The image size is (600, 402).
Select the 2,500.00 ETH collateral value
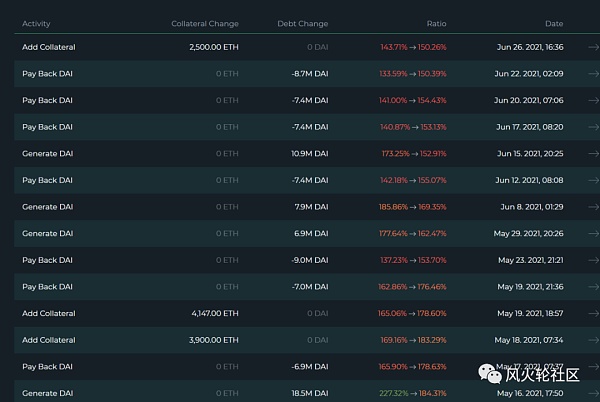point(214,47)
